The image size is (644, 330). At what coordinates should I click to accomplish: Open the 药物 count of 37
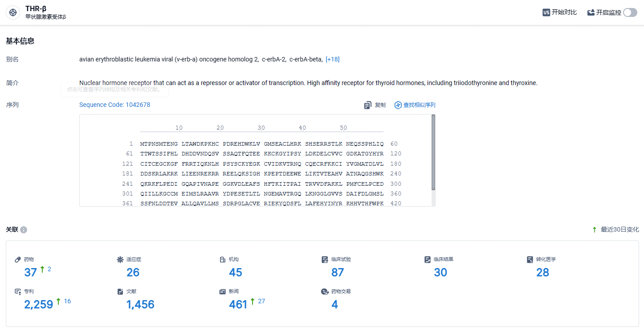click(x=31, y=272)
